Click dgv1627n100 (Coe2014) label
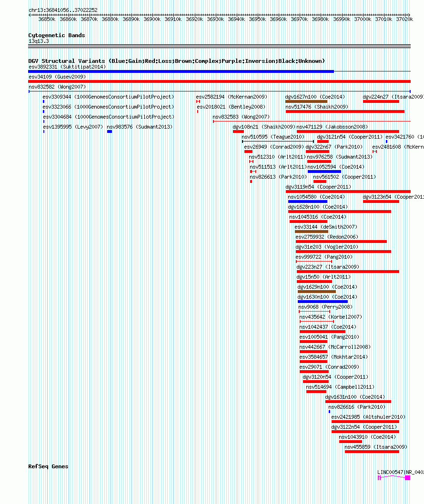 315,97
